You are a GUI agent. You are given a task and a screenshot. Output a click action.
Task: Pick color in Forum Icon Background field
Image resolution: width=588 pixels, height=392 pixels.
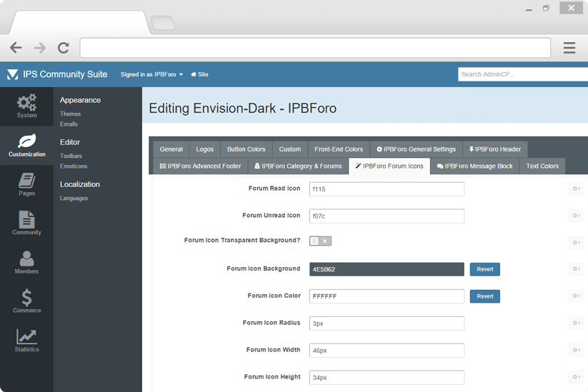coord(387,269)
